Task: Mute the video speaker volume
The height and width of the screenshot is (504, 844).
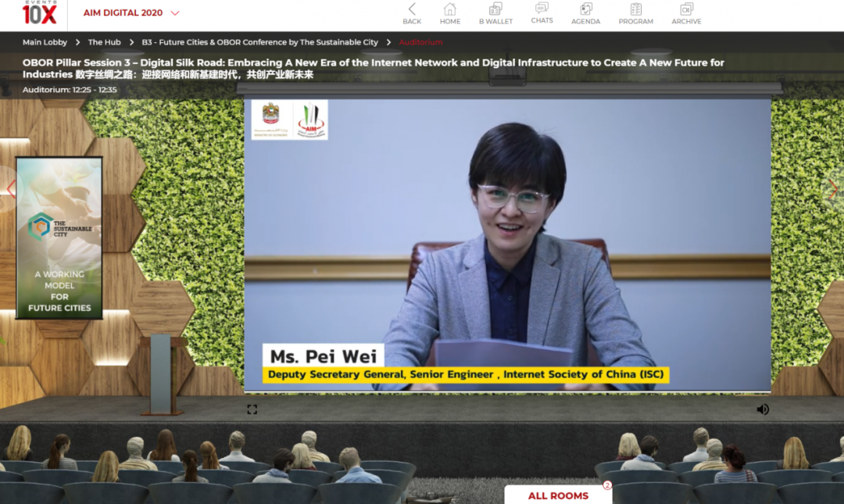Action: point(763,409)
